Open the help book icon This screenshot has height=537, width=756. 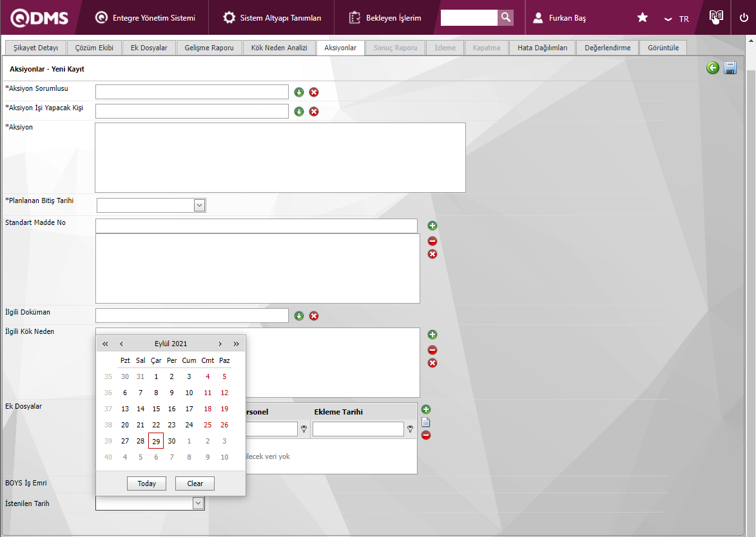(x=715, y=17)
